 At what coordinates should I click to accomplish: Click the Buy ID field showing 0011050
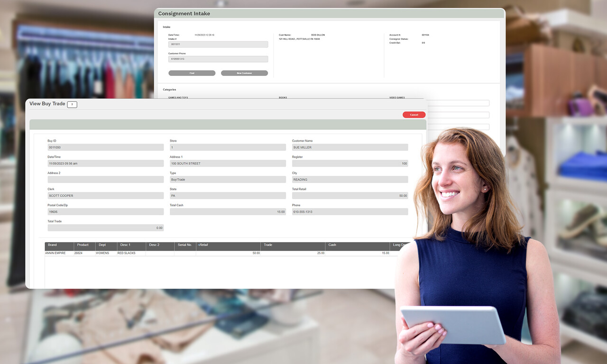click(x=105, y=147)
